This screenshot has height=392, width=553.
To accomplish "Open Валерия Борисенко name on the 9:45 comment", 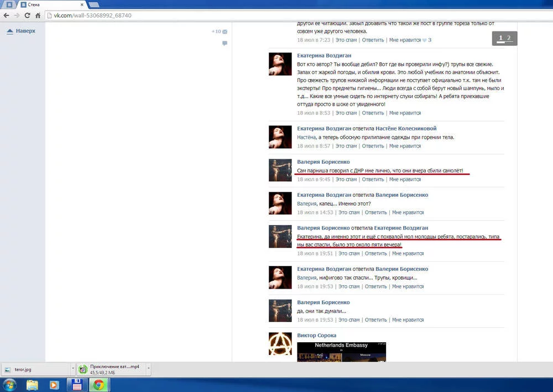I will click(x=324, y=162).
